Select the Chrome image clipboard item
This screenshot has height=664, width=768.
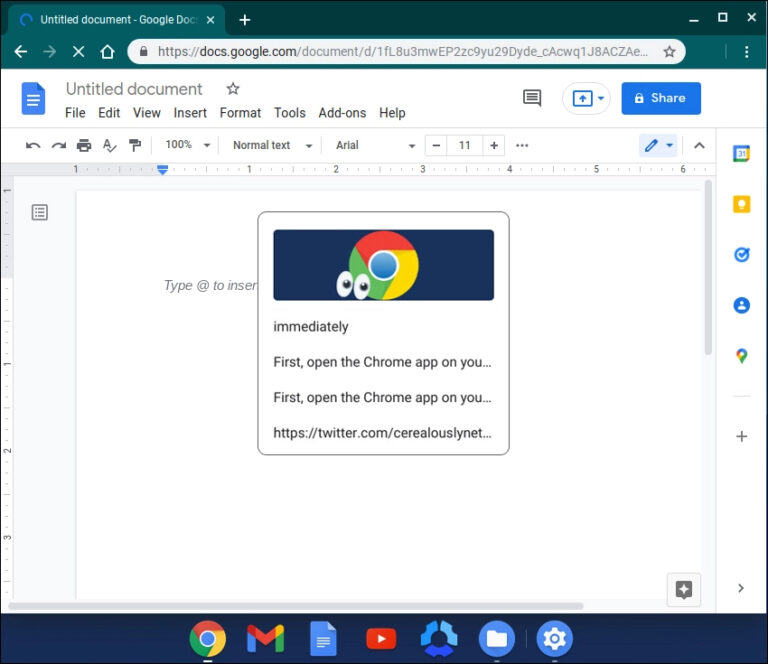pos(384,265)
